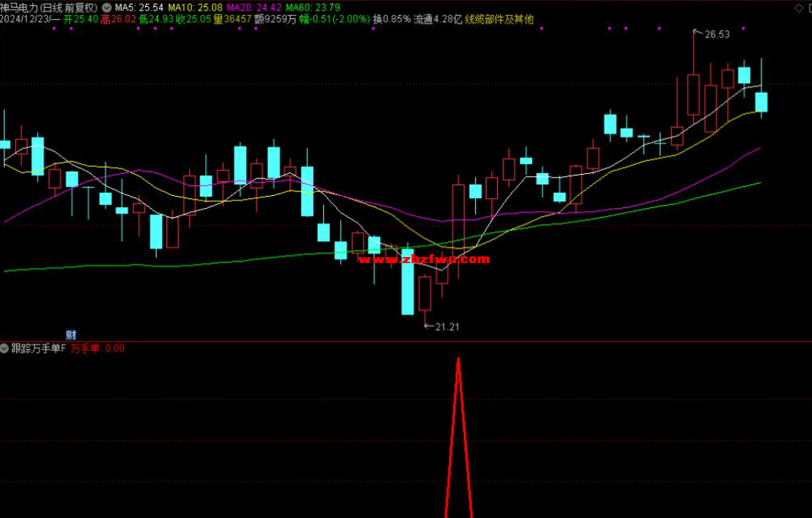Image resolution: width=812 pixels, height=518 pixels.
Task: Select the last cyan candlestick on the right
Action: coord(761,102)
